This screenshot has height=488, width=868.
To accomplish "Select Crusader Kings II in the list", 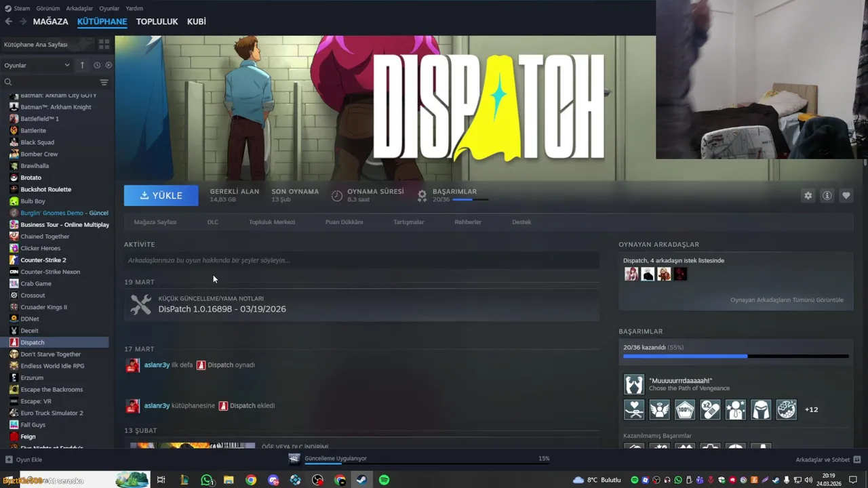I will pyautogui.click(x=43, y=307).
